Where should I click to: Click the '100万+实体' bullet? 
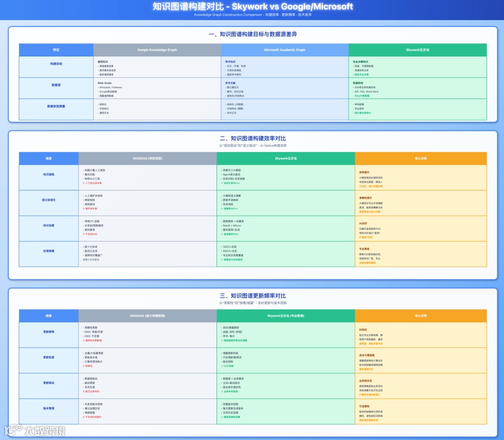(229, 247)
